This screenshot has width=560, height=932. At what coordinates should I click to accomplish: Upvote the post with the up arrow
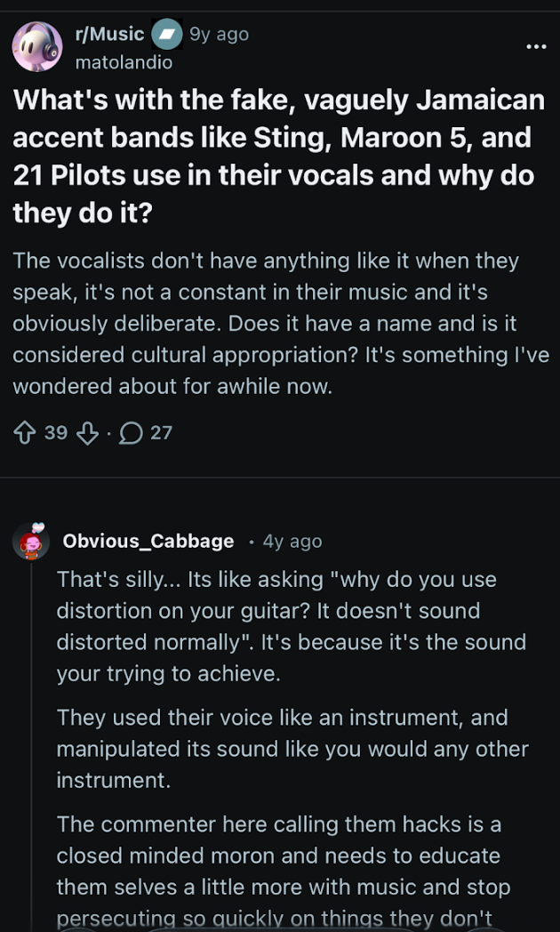(25, 433)
